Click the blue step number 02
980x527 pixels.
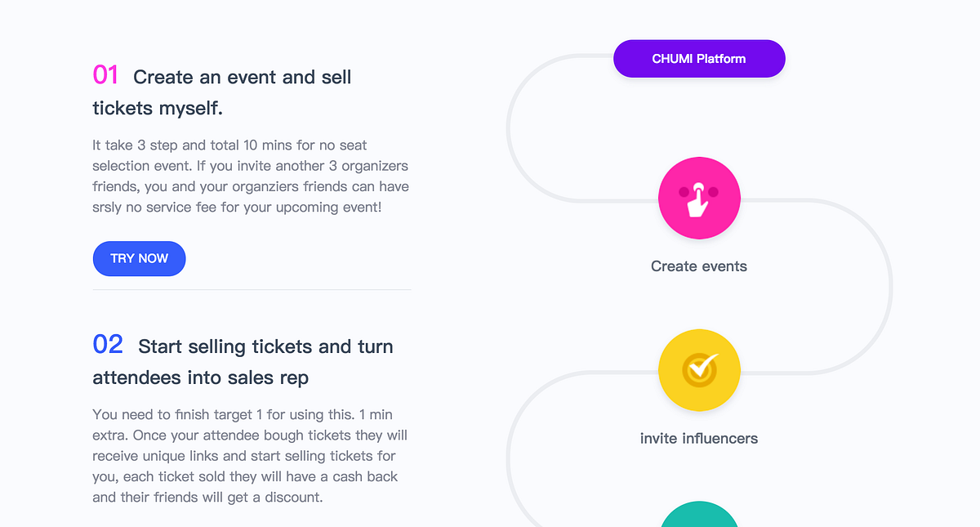(x=107, y=344)
